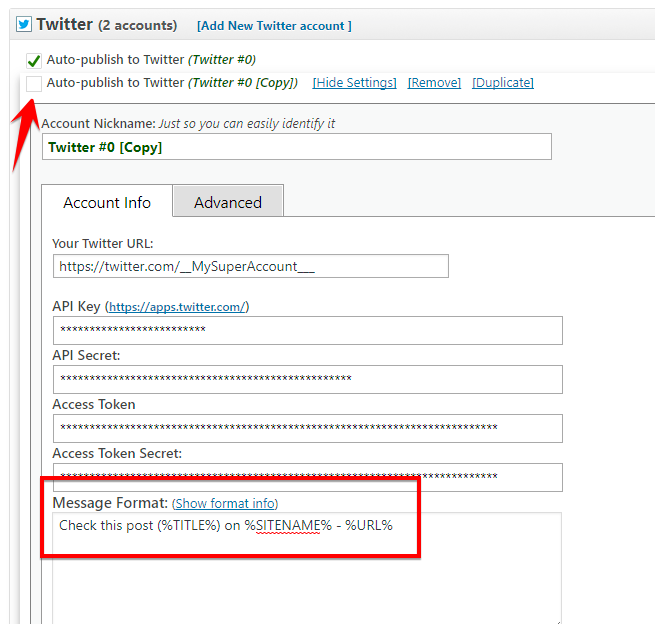Switch to the Account Info tab
The width and height of the screenshot is (655, 624).
107,202
